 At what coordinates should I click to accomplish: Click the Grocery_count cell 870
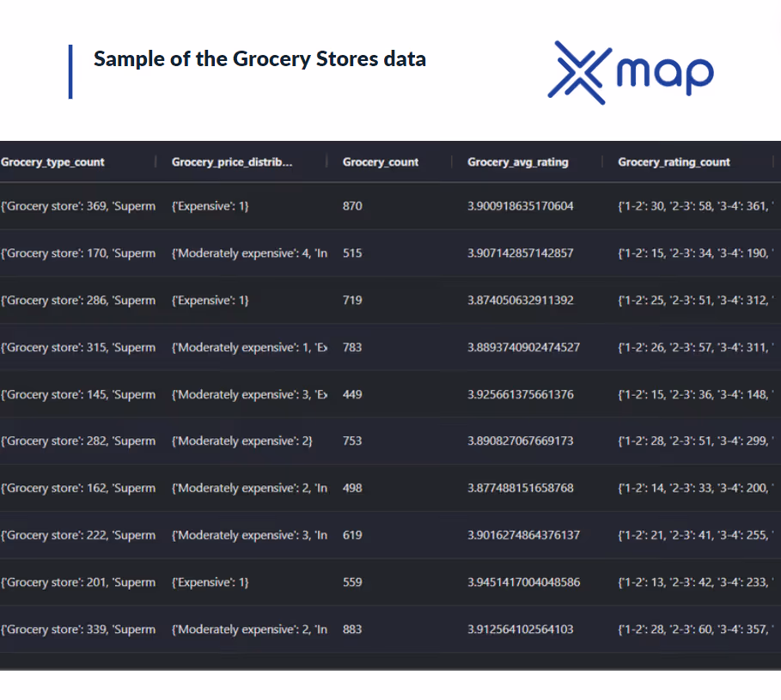[352, 206]
